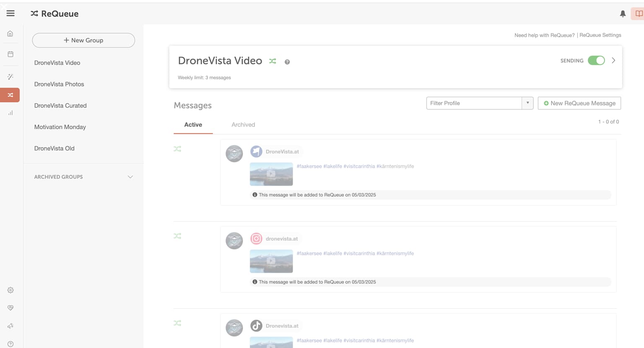Open the hamburger menu
The width and height of the screenshot is (644, 348).
click(10, 13)
